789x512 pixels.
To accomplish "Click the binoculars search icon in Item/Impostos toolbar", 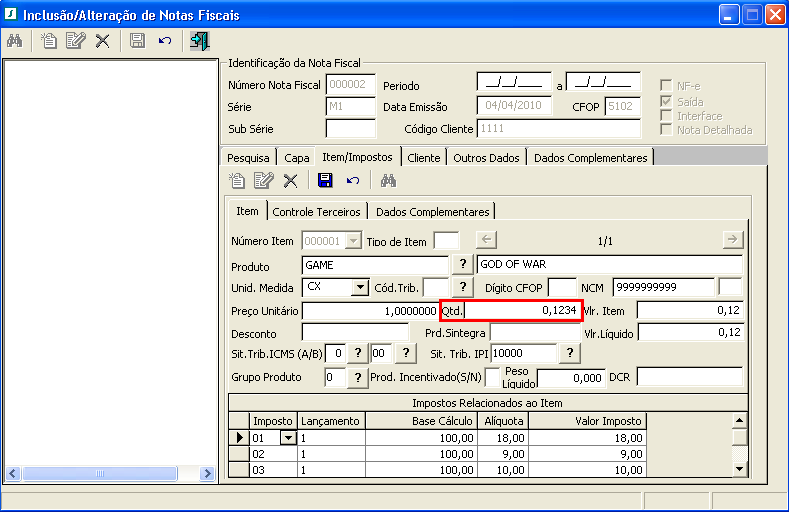I will click(x=388, y=181).
